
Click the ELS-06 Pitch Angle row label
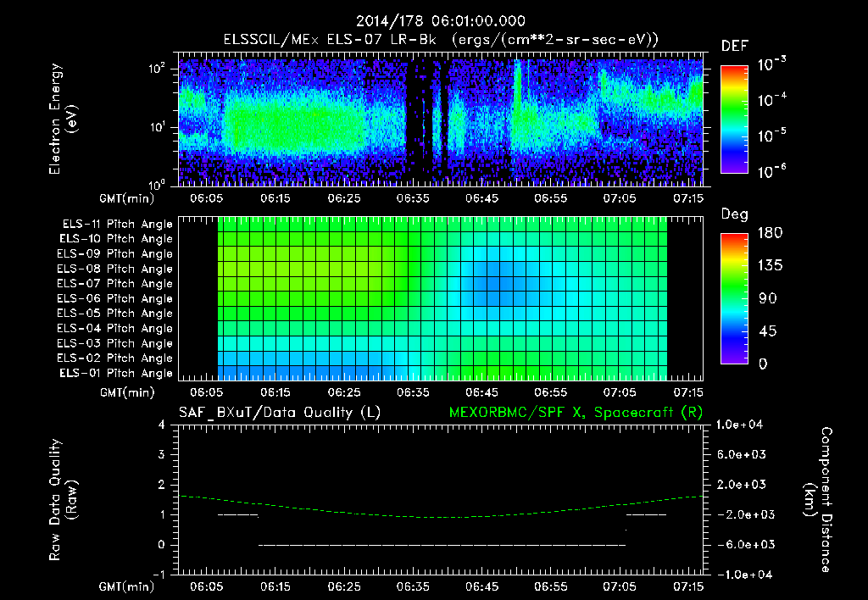(x=115, y=298)
